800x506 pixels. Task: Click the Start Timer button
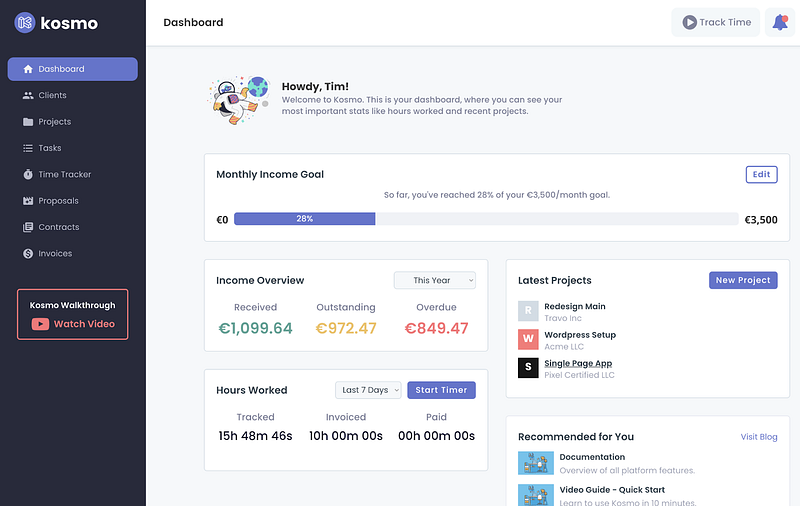tap(441, 390)
